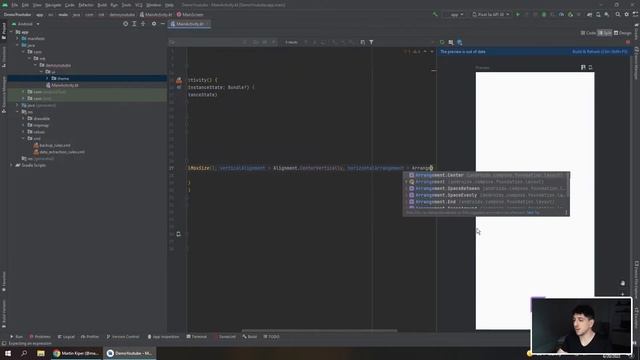Viewport: 640px width, 360px height.
Task: Open the Profiler tool window
Action: coord(90,337)
